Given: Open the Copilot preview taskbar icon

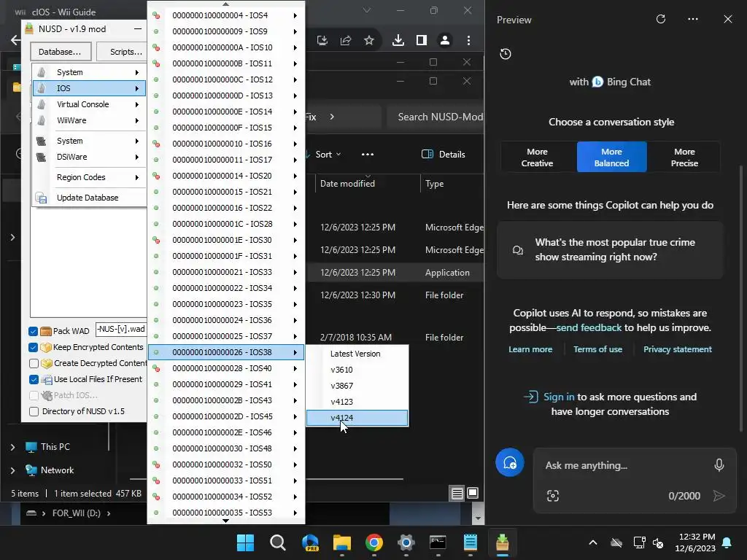Looking at the screenshot, I should point(309,542).
